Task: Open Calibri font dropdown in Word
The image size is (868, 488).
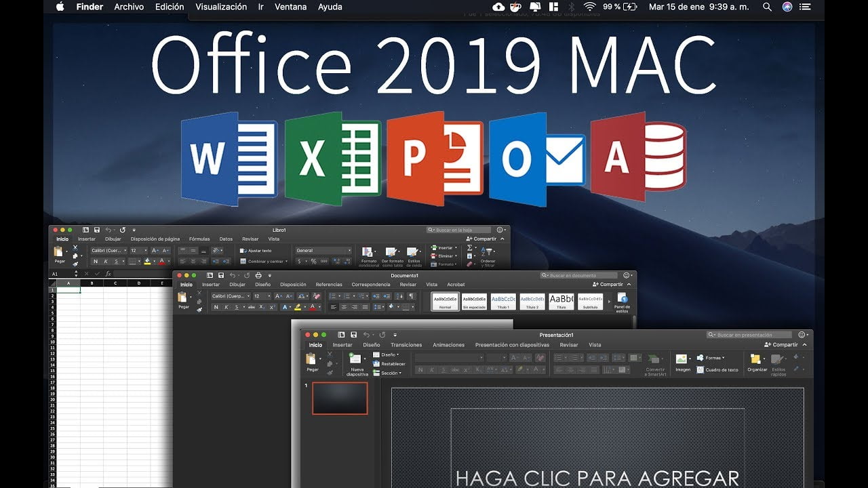Action: [x=231, y=296]
